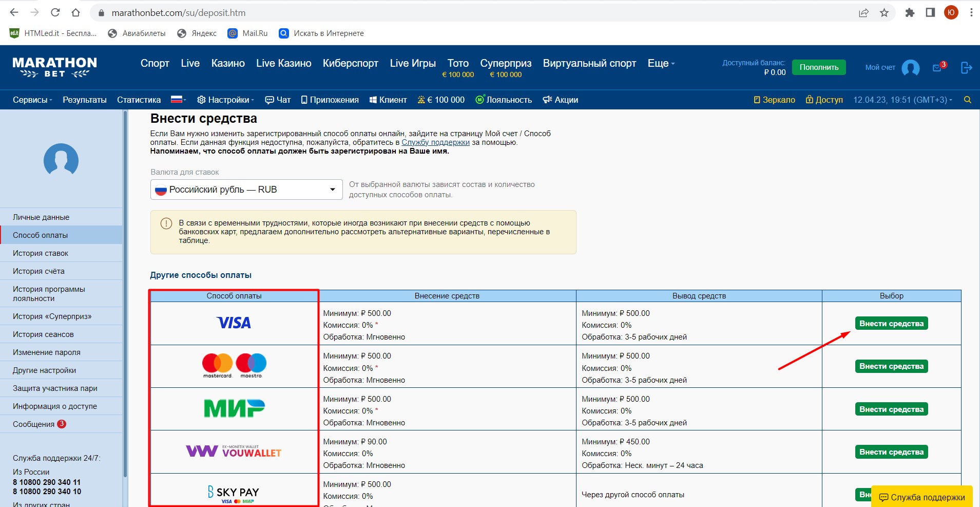Open browser extensions puzzle icon

pyautogui.click(x=910, y=13)
